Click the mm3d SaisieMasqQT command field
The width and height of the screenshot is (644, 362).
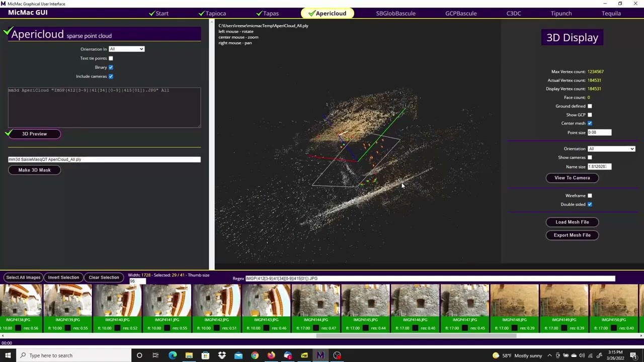tap(104, 159)
